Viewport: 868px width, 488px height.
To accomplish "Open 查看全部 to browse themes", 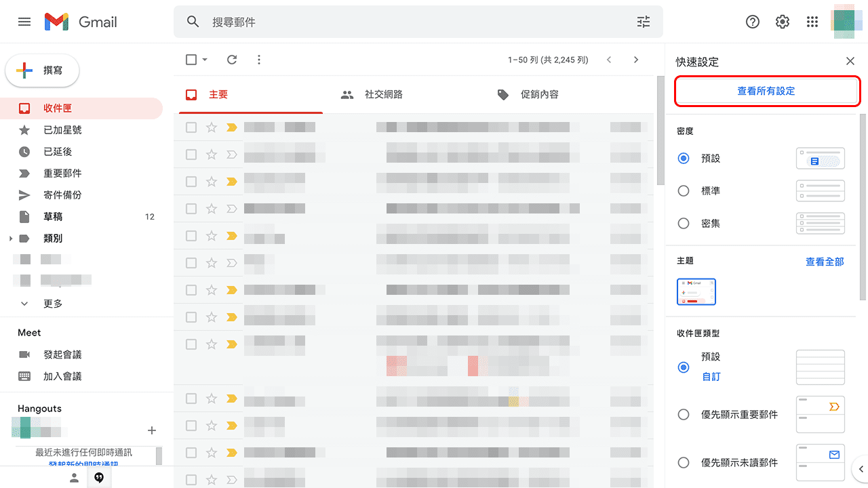I will (825, 261).
